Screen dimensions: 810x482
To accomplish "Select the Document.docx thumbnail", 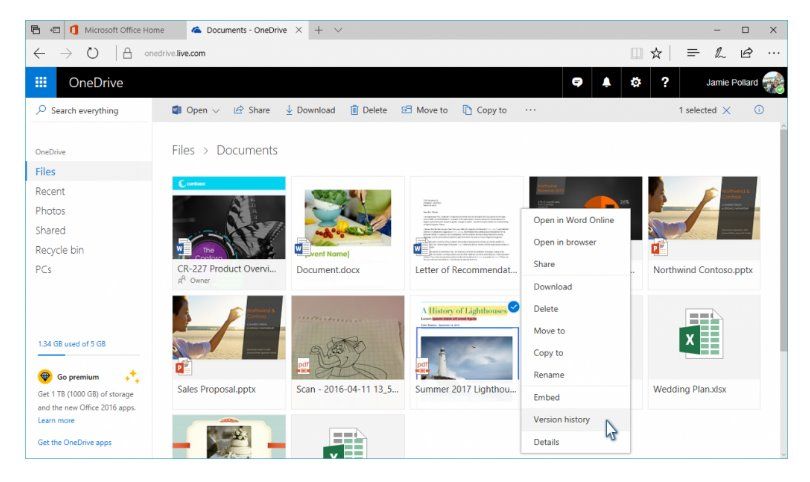I will click(348, 217).
